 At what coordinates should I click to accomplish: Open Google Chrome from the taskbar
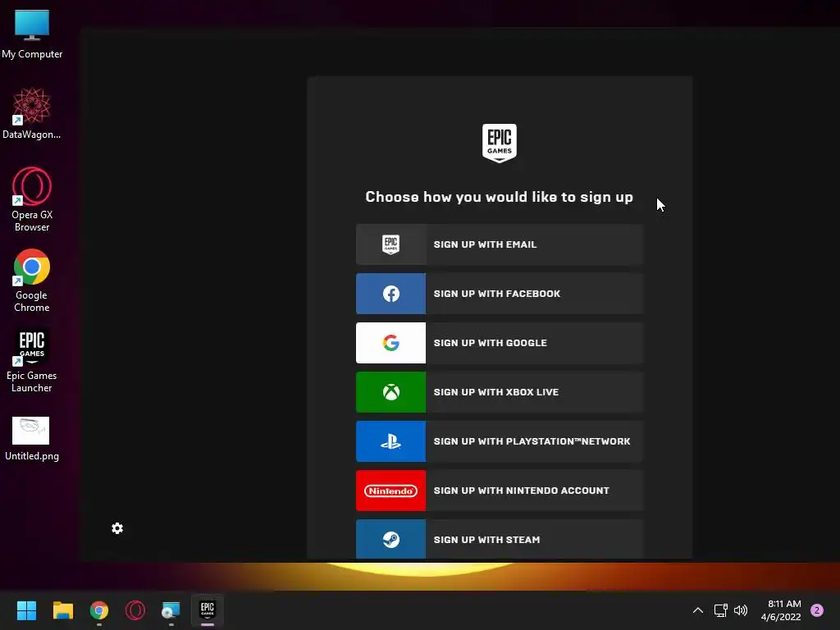coord(99,610)
